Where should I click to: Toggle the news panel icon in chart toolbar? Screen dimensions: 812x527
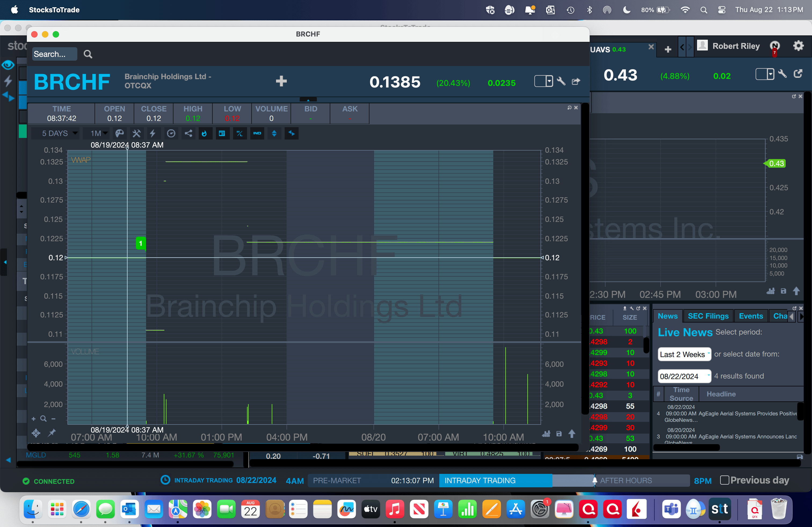pos(222,133)
